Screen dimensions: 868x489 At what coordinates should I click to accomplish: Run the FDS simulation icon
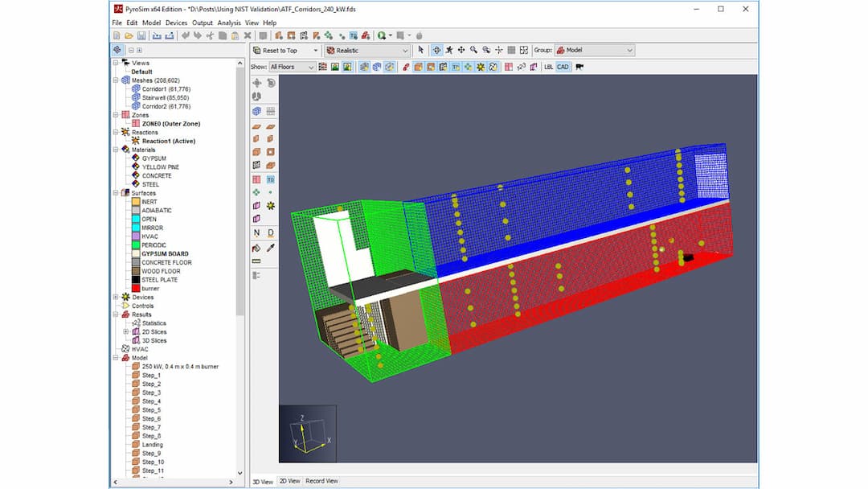tap(383, 35)
